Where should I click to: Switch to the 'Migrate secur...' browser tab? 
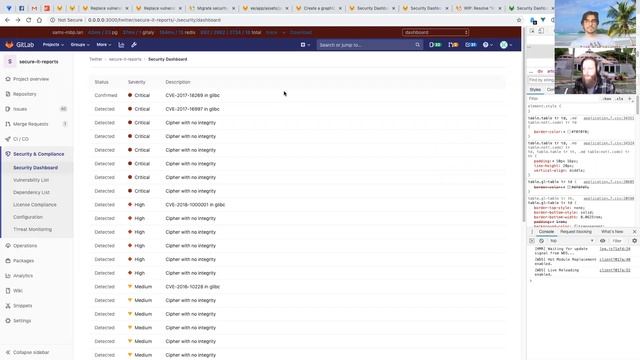[213, 8]
